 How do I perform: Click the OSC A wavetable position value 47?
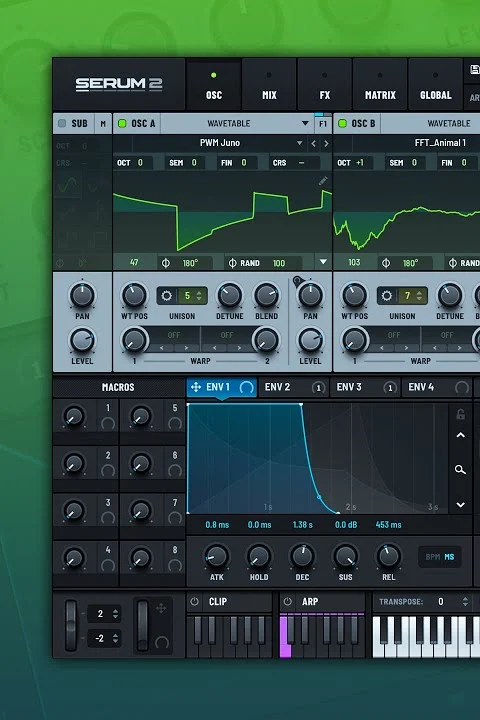click(x=134, y=262)
